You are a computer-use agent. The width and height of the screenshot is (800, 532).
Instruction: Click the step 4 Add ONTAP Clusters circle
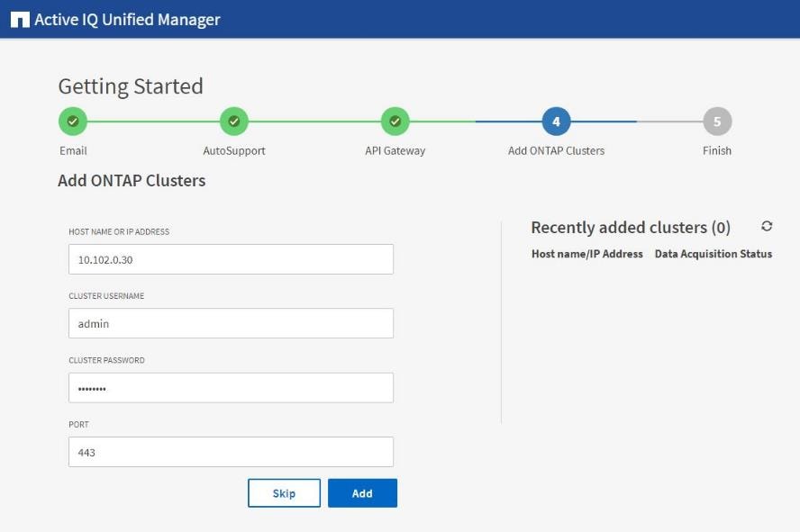[x=556, y=122]
